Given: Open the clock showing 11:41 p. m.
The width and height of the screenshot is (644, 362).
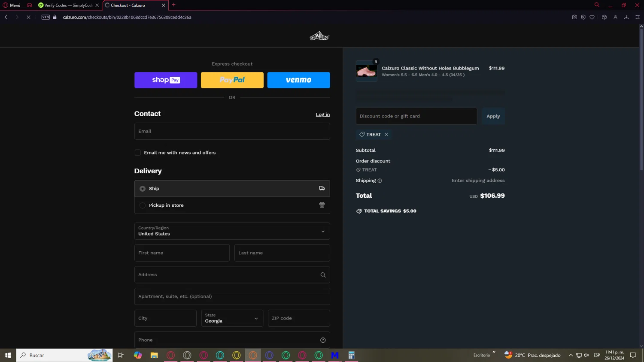Looking at the screenshot, I should click(614, 355).
